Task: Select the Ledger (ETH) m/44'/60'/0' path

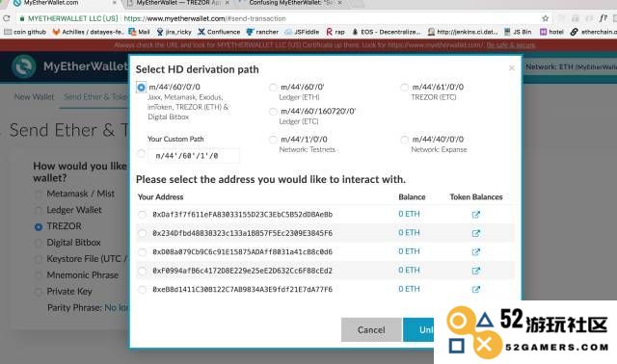Action: pos(273,88)
